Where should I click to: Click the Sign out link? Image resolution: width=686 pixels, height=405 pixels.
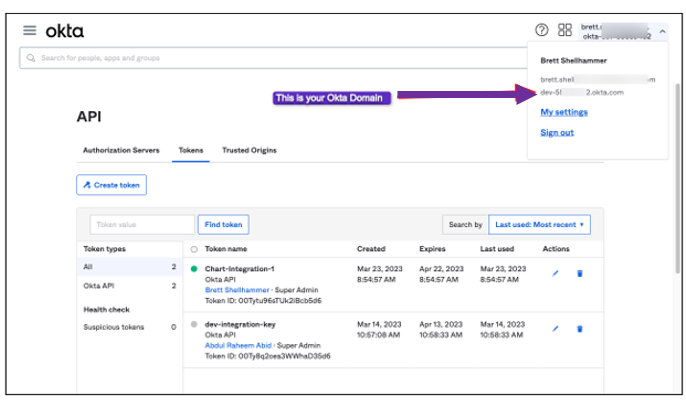tap(557, 133)
